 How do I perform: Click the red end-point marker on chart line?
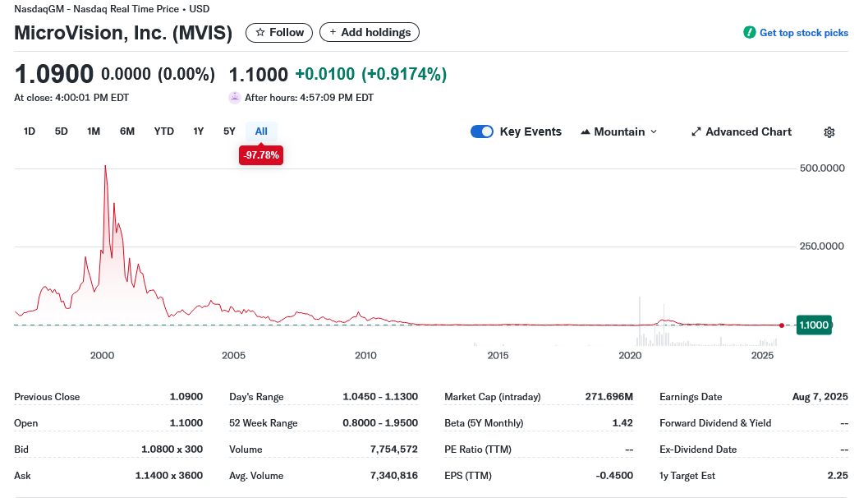pos(781,325)
